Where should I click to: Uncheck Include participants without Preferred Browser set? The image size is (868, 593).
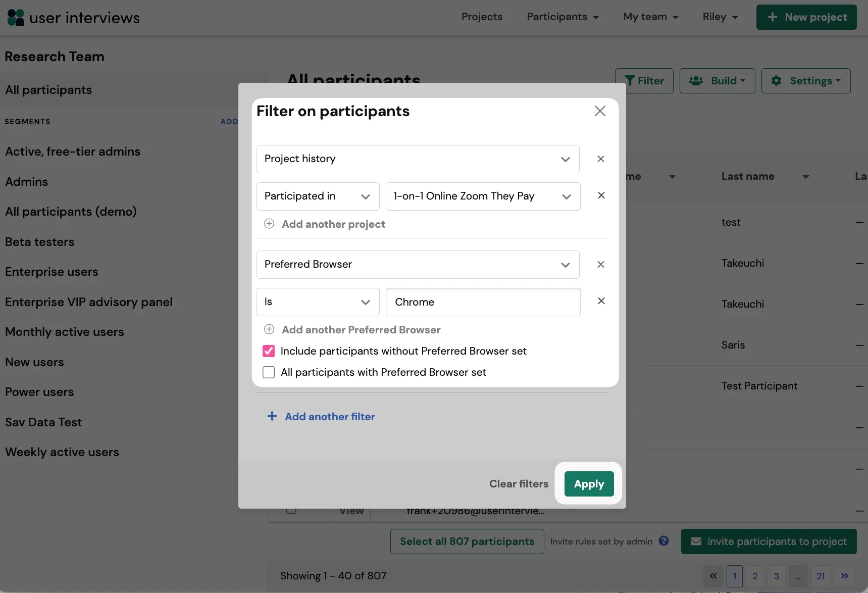[x=269, y=351]
